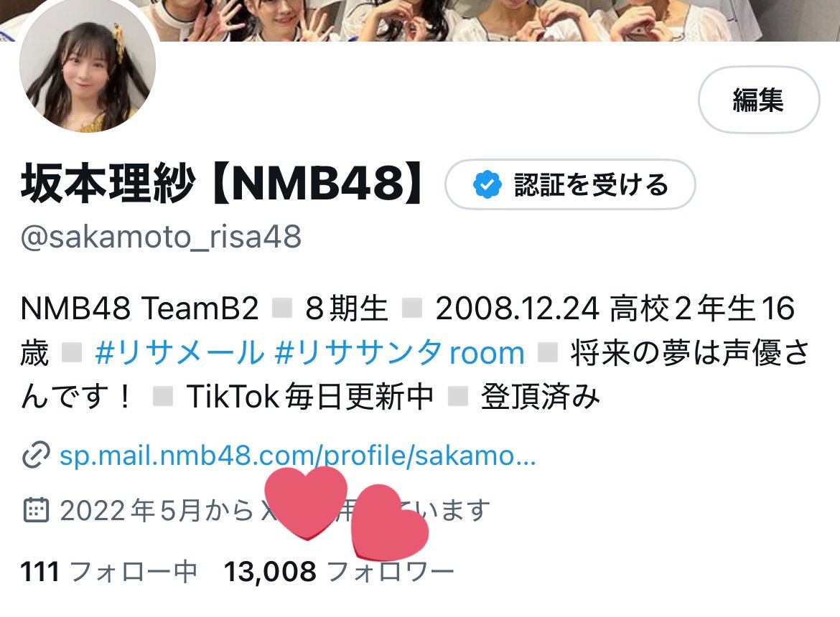View the 13,008 フォロワー followers list
This screenshot has height=617, width=840.
[x=339, y=571]
